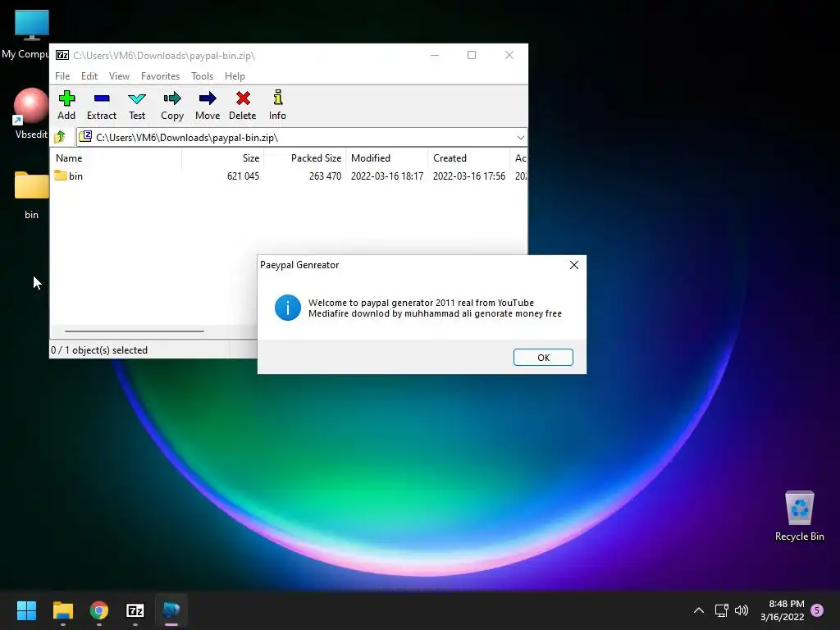Run the Test archive tool
The width and height of the screenshot is (840, 630).
click(x=137, y=106)
